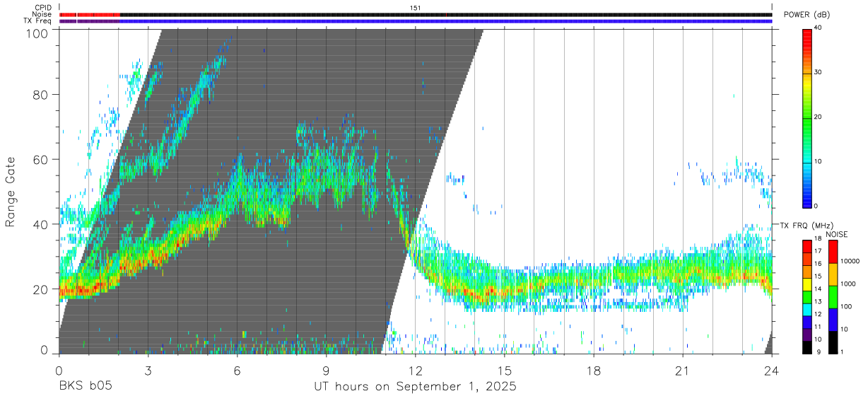
Task: Click the Noise row label
Action: coord(42,14)
